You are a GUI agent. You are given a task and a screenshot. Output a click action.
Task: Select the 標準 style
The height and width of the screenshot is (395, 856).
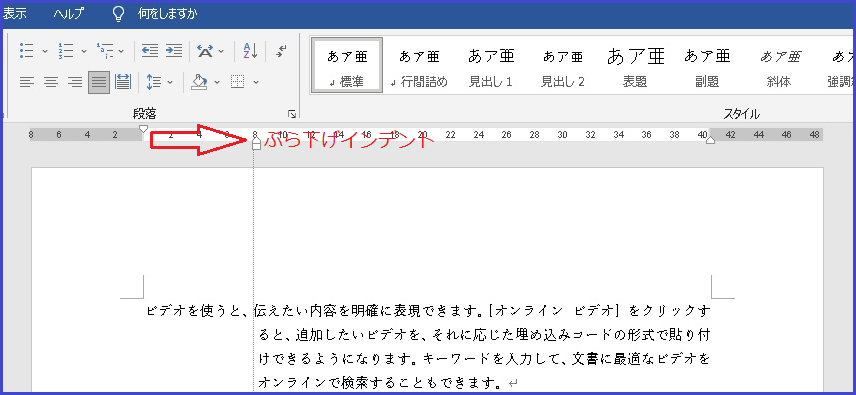point(347,66)
